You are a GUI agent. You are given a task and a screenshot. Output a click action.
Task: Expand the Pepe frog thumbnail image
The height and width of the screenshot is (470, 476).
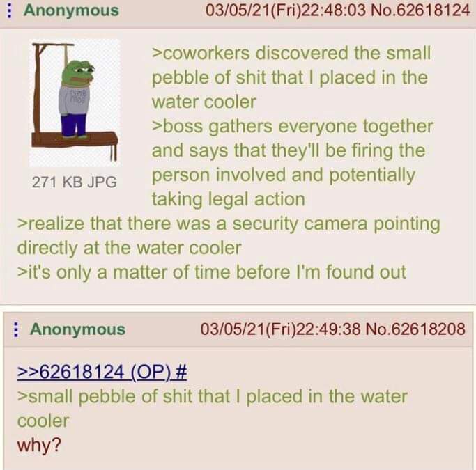point(75,103)
